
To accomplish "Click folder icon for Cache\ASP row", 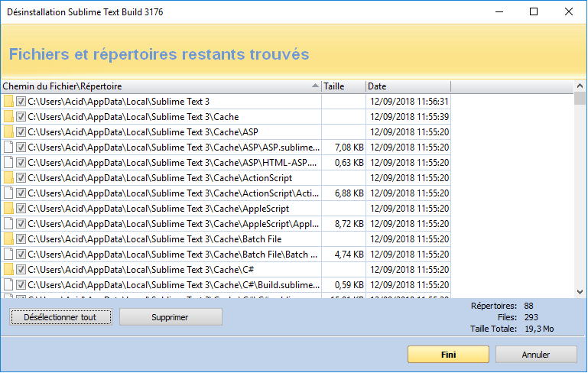I will (8, 132).
